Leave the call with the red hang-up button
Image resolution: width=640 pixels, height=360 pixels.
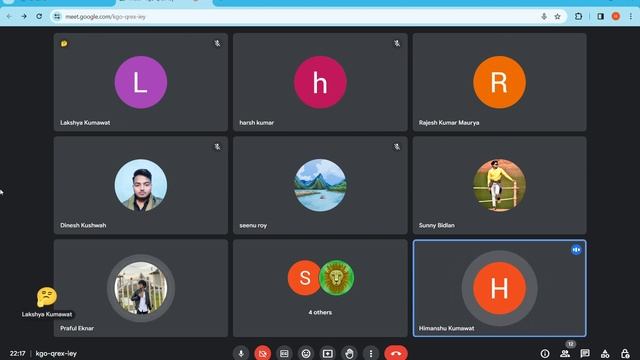point(396,353)
